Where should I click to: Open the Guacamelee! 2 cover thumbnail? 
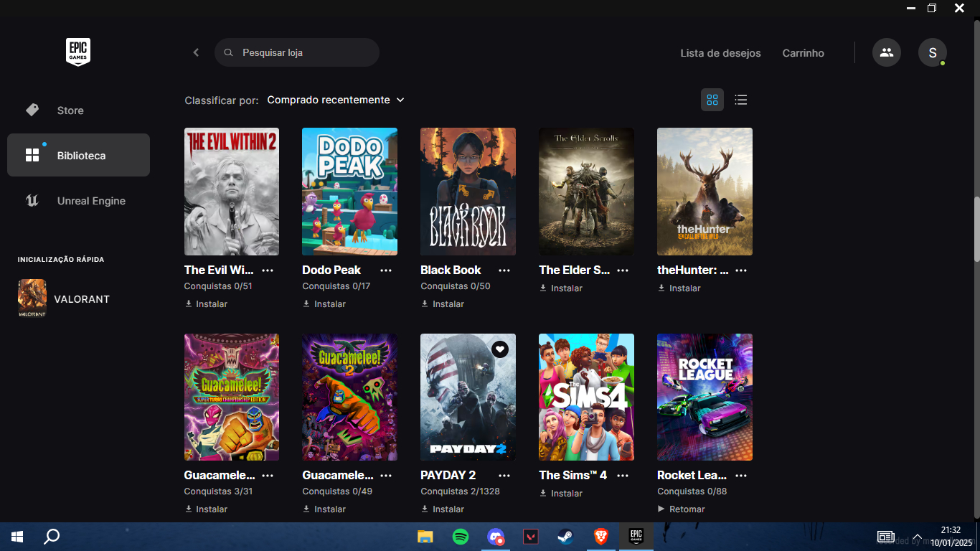click(349, 397)
